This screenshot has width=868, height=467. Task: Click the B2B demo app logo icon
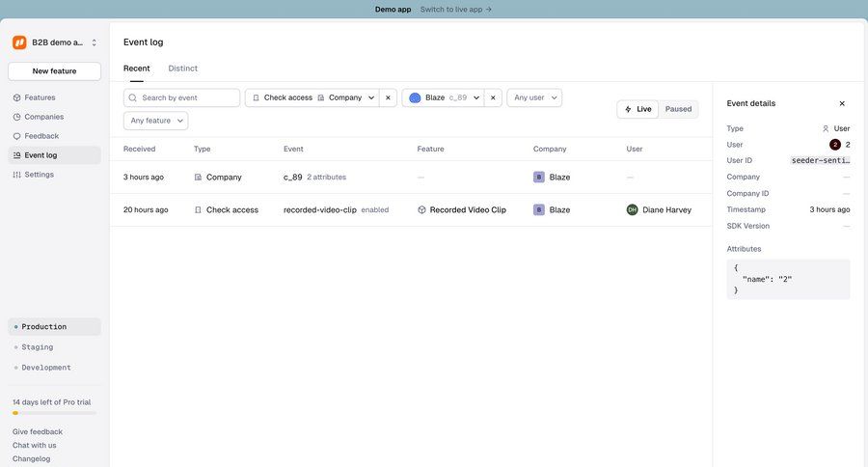(19, 42)
